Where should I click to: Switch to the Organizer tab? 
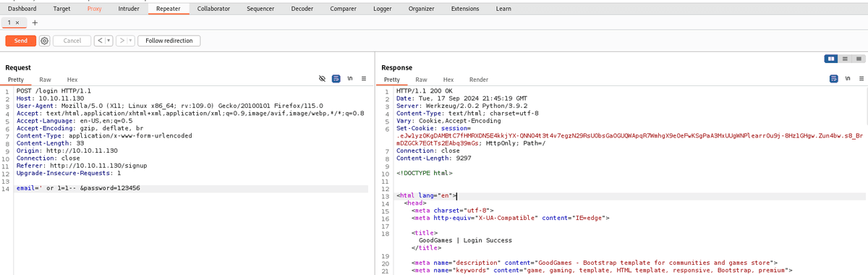coord(421,8)
